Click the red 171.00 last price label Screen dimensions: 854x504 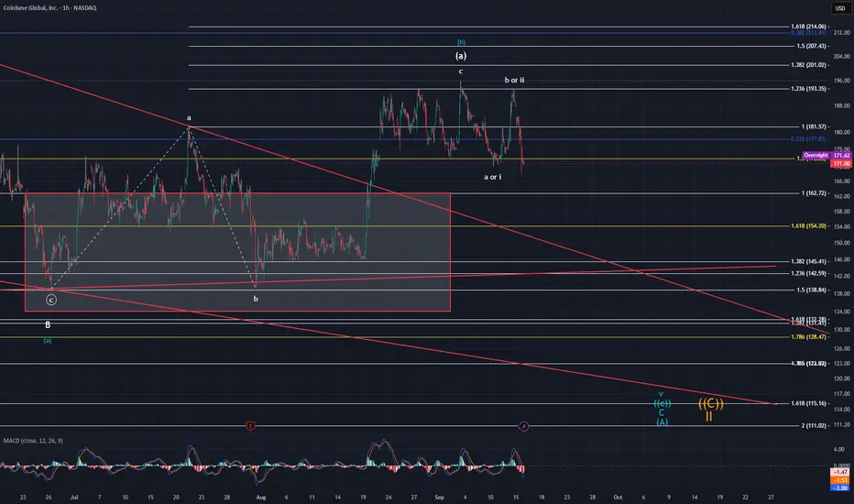pos(841,163)
